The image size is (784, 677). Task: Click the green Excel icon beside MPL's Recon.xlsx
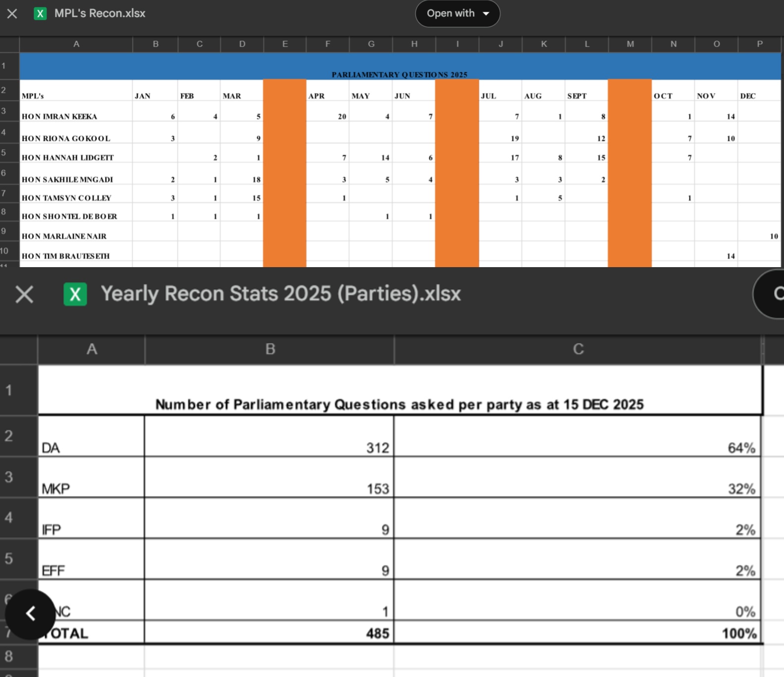click(x=40, y=13)
